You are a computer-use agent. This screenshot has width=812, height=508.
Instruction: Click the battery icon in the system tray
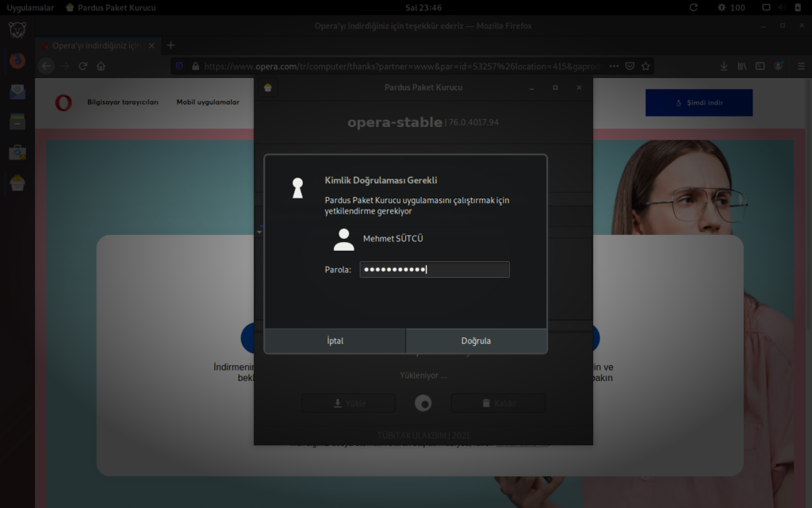798,8
